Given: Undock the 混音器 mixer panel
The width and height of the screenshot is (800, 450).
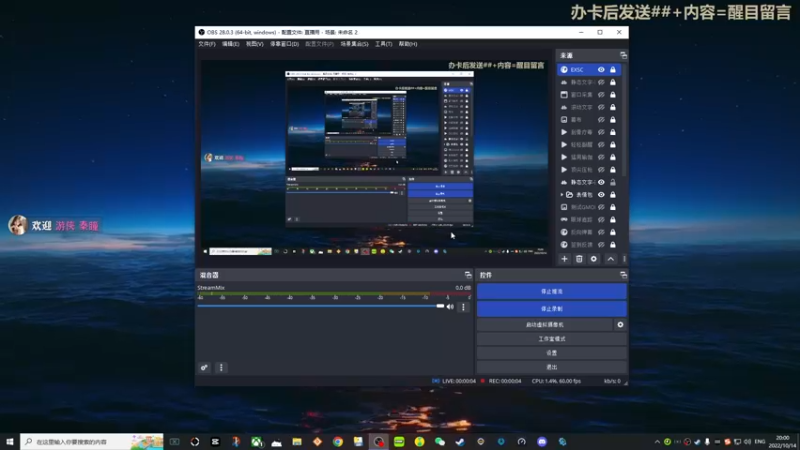Looking at the screenshot, I should click(x=468, y=275).
